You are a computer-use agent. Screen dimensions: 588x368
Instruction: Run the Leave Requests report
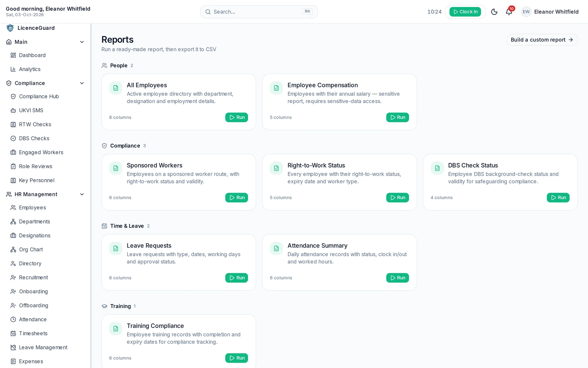click(237, 278)
